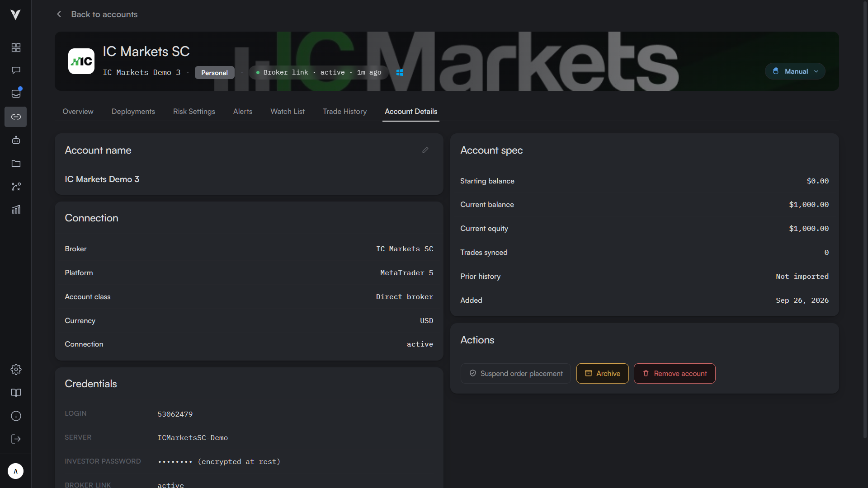Select the Account Details tab
The width and height of the screenshot is (868, 488).
411,112
